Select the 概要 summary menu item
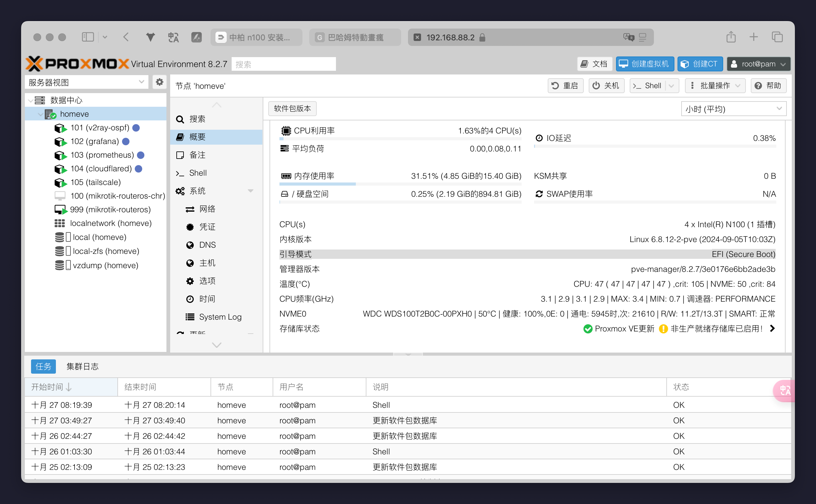The height and width of the screenshot is (504, 816). 197,137
